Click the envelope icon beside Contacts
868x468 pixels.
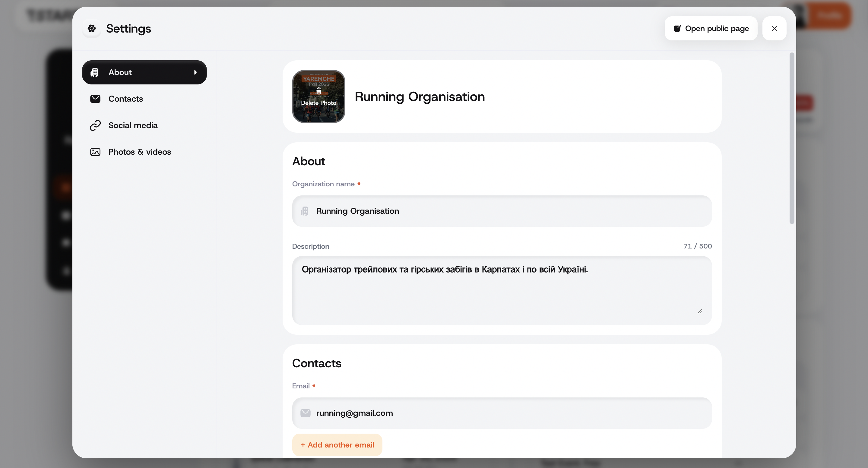click(95, 99)
